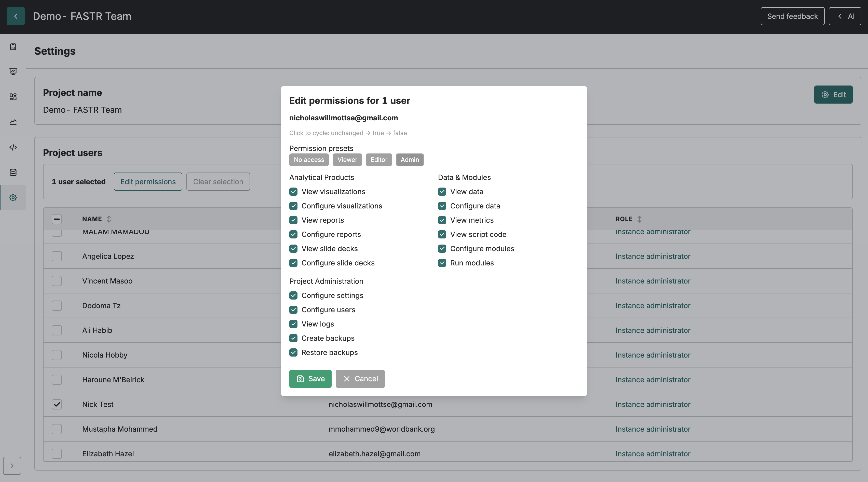Screen dimensions: 868x482
Task: Toggle Configure modules checkbox
Action: 442,249
